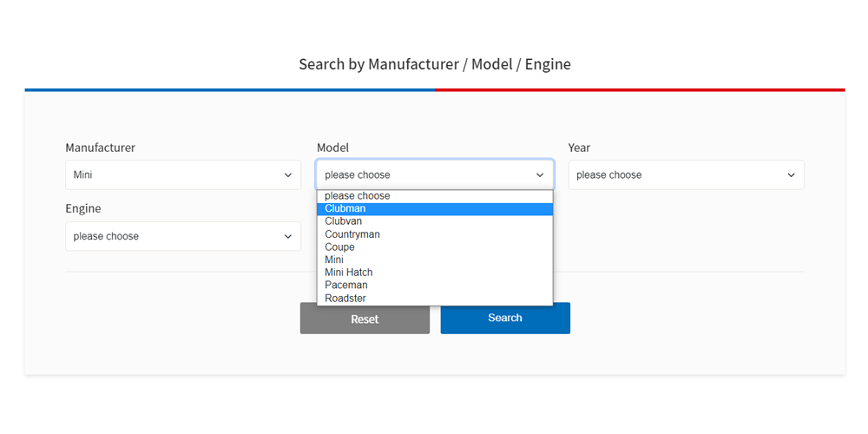Pick Paceman from the Model list

coord(435,285)
